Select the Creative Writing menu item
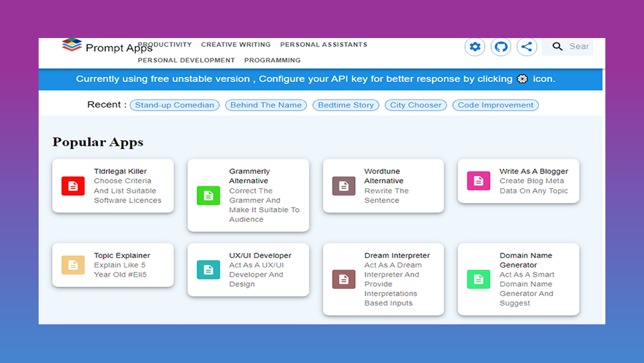The width and height of the screenshot is (644, 363). pos(236,44)
